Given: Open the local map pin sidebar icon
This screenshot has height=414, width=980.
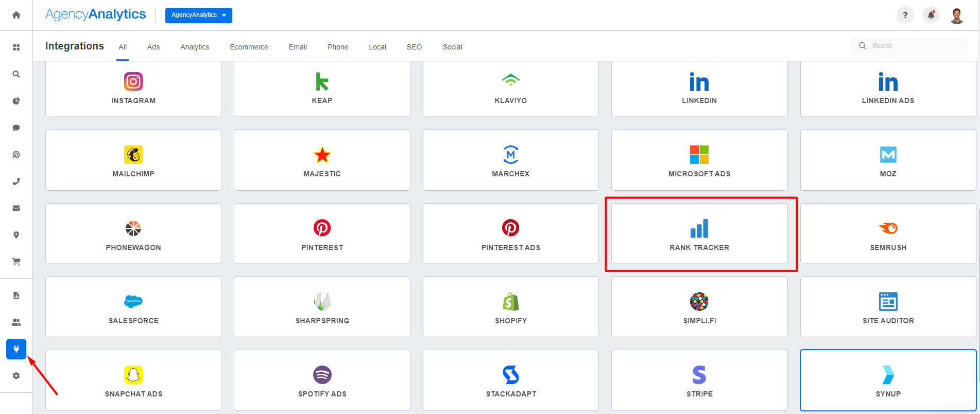Looking at the screenshot, I should pyautogui.click(x=16, y=235).
